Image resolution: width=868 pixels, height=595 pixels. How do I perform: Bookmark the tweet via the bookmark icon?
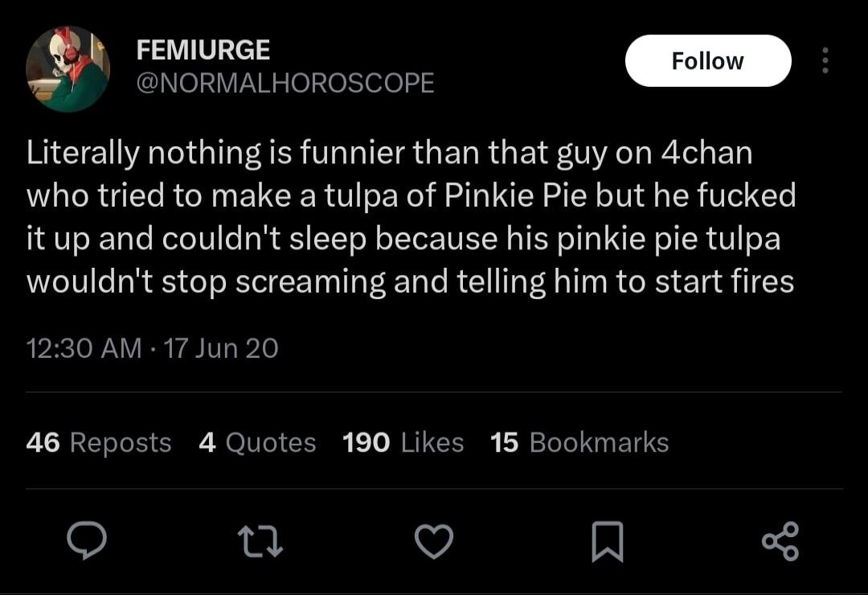[x=608, y=541]
